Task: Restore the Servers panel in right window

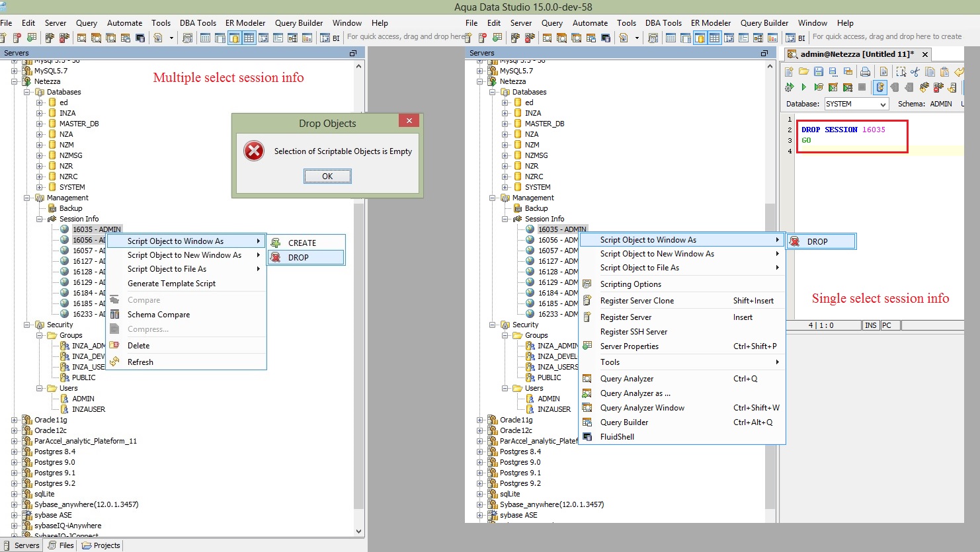Action: (x=764, y=53)
